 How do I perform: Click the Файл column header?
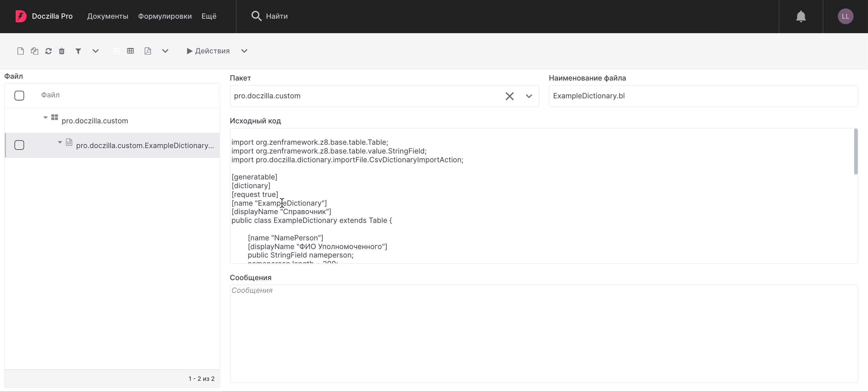(50, 95)
